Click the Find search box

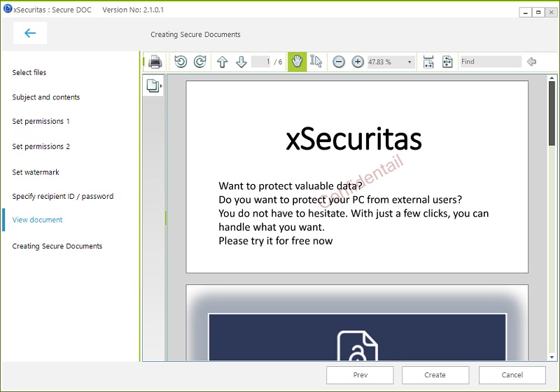491,62
